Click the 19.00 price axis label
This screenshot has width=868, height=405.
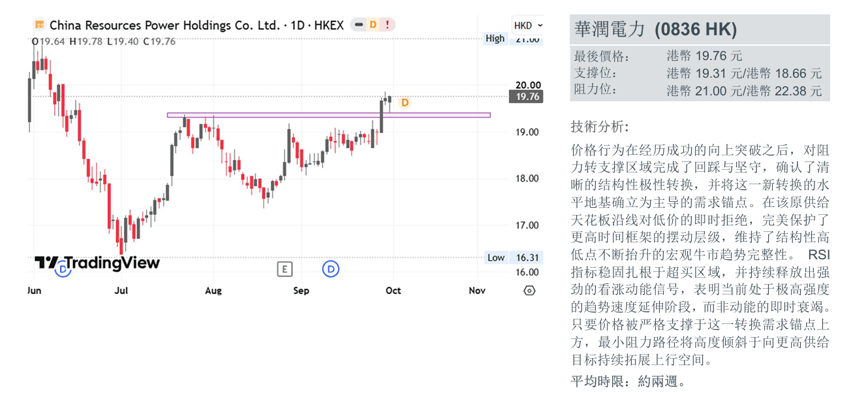527,132
